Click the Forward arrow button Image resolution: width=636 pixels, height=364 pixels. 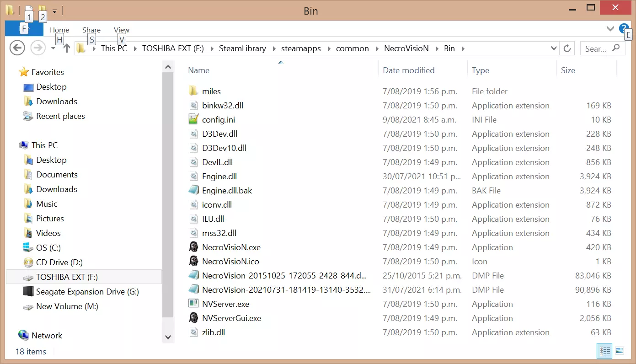(x=38, y=48)
